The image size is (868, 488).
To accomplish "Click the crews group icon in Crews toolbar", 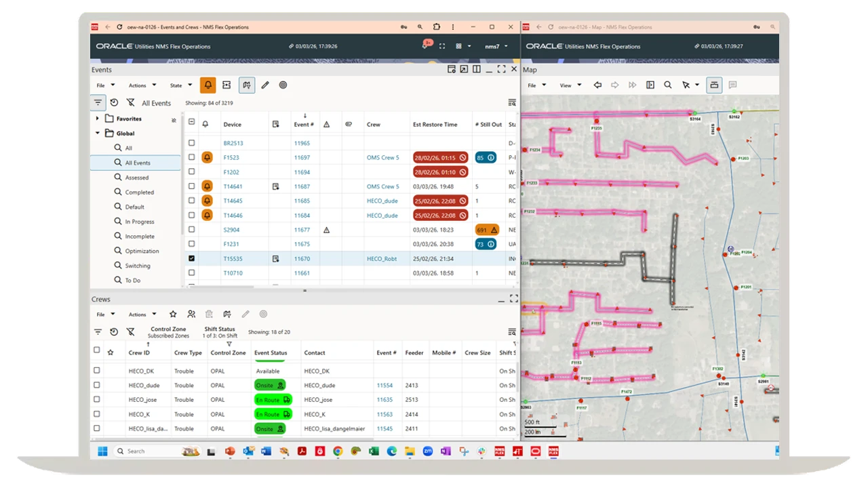I will (x=191, y=314).
